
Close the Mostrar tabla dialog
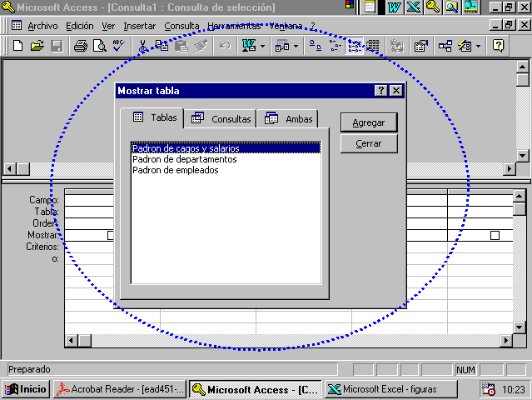[396, 91]
